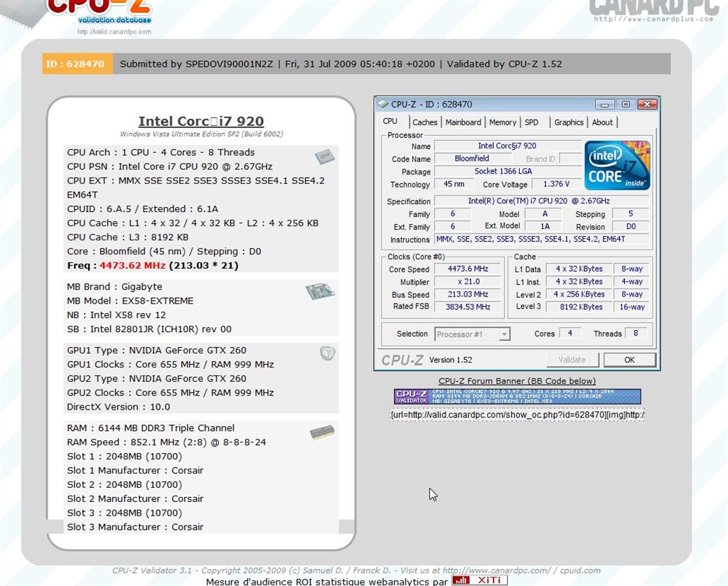Click the OK button in CPU-Z
Screen dimensions: 728x586
click(630, 360)
